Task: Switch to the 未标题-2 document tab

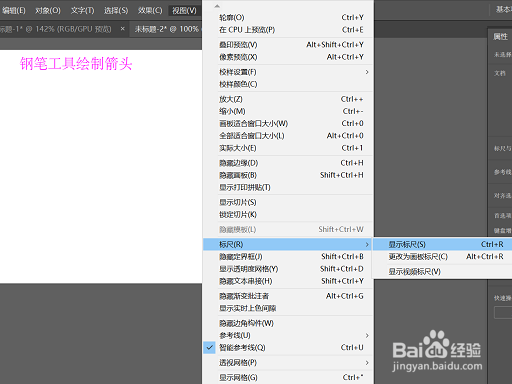Action: pyautogui.click(x=166, y=29)
